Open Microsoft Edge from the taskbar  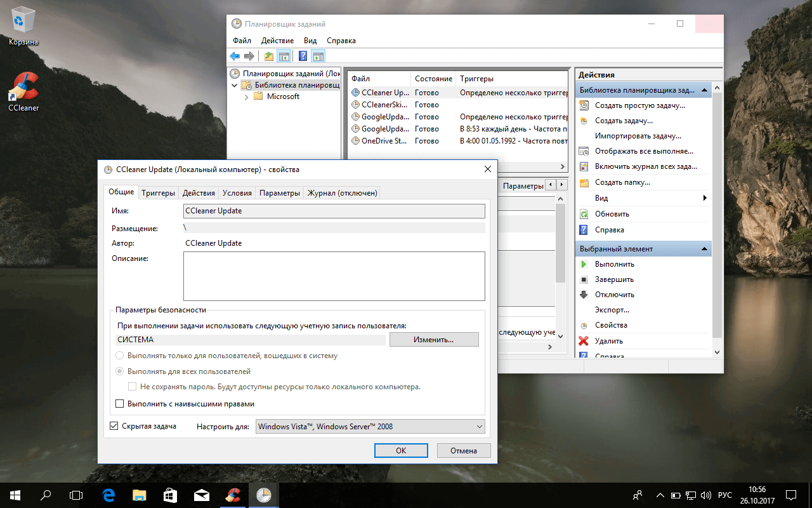click(x=108, y=495)
